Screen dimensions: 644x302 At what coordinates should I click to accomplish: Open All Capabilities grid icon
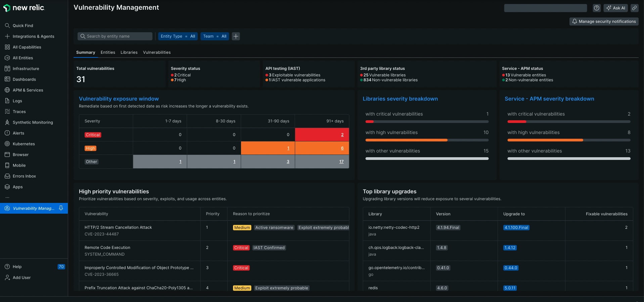pyautogui.click(x=7, y=47)
